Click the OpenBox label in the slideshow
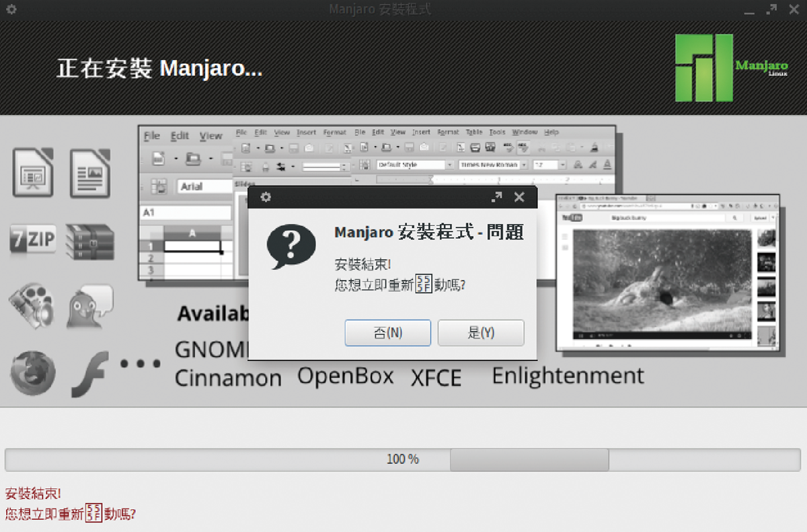 (346, 375)
